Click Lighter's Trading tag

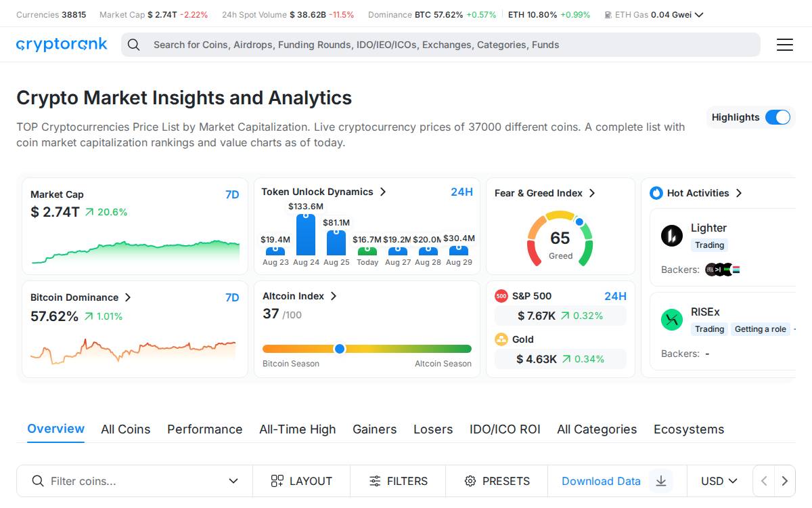coord(709,245)
